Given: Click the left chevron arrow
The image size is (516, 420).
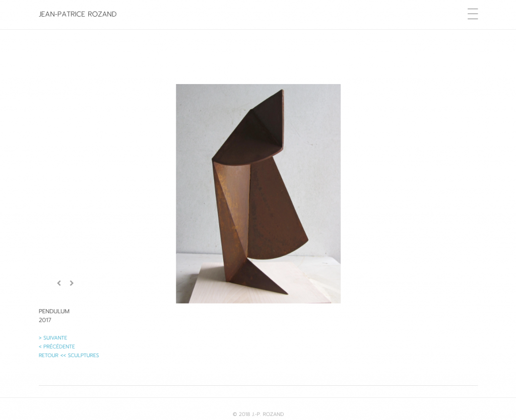Looking at the screenshot, I should (x=59, y=283).
